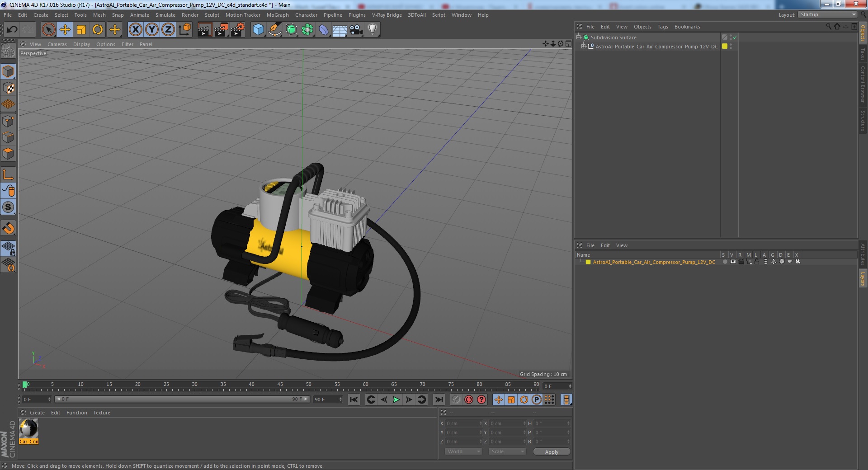This screenshot has width=868, height=470.
Task: Add a Camera object
Action: click(356, 30)
